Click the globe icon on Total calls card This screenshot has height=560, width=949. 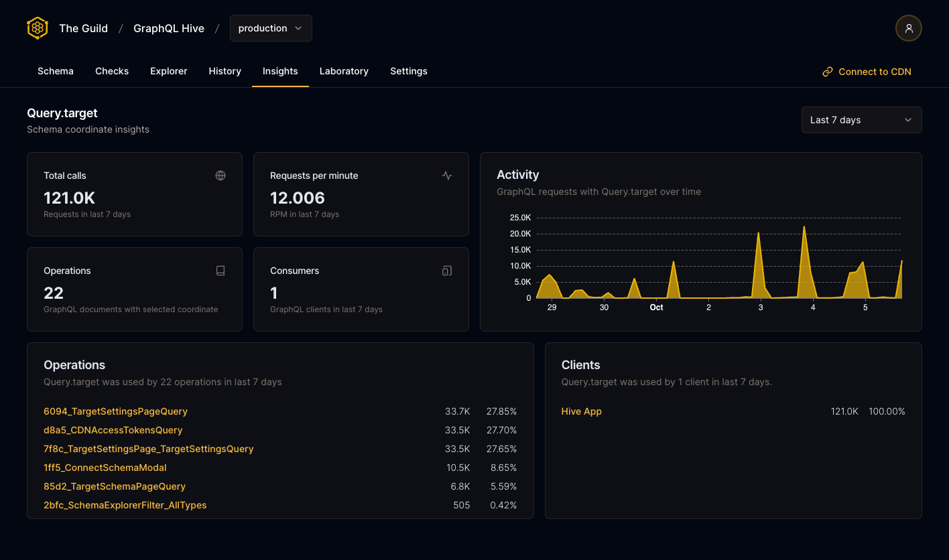[x=220, y=175]
